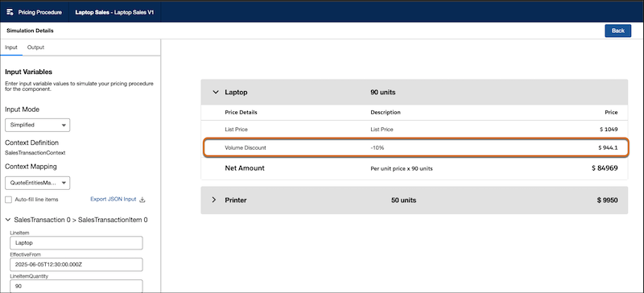Collapse the Laptop section chevron
The image size is (644, 293).
click(215, 92)
